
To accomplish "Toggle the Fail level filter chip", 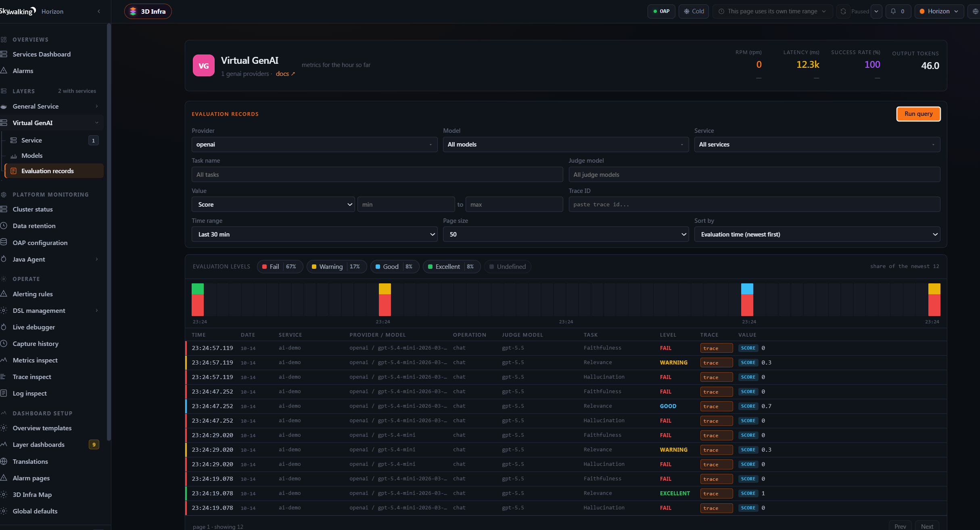I will 280,266.
